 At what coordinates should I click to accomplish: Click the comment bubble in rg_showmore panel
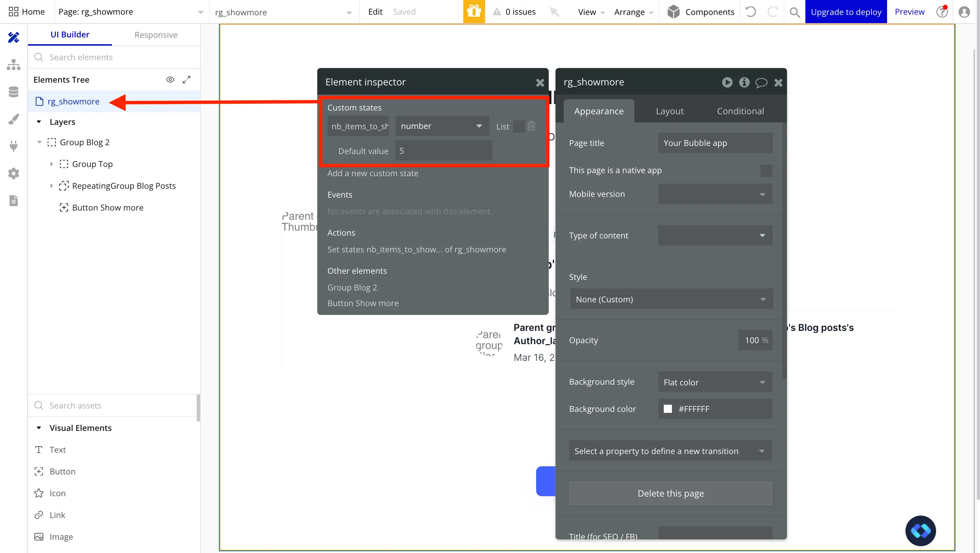pyautogui.click(x=761, y=83)
